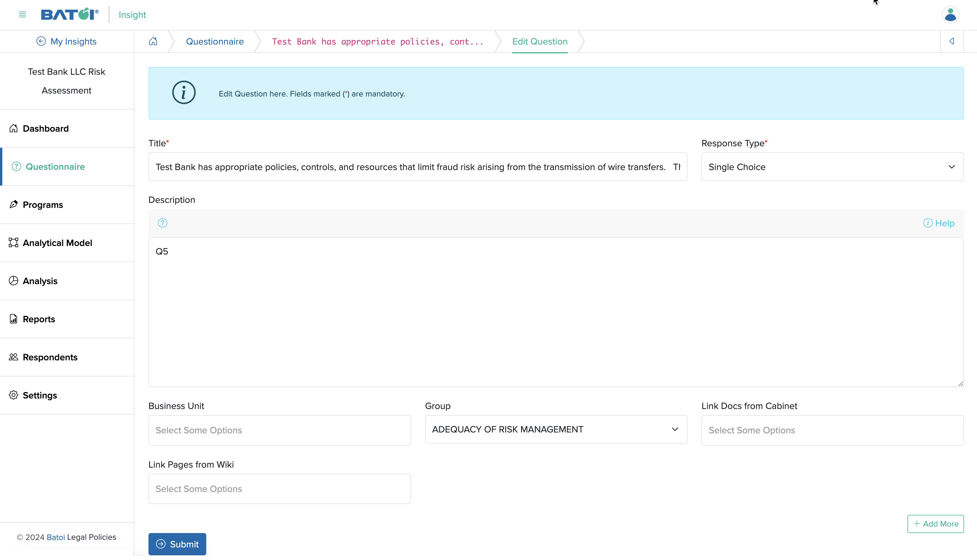Open Programs in sidebar
The width and height of the screenshot is (977, 560).
click(x=67, y=205)
